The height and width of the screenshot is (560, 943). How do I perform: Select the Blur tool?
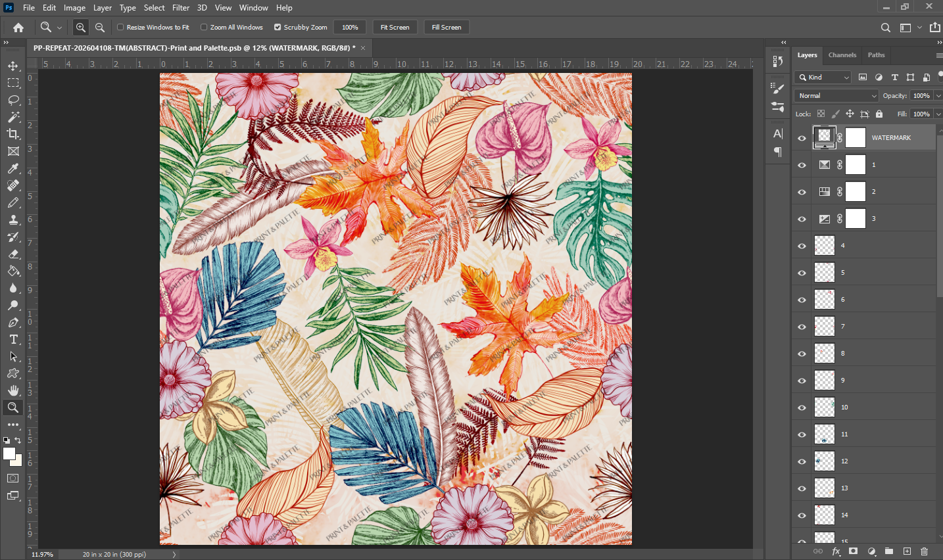pos(13,288)
